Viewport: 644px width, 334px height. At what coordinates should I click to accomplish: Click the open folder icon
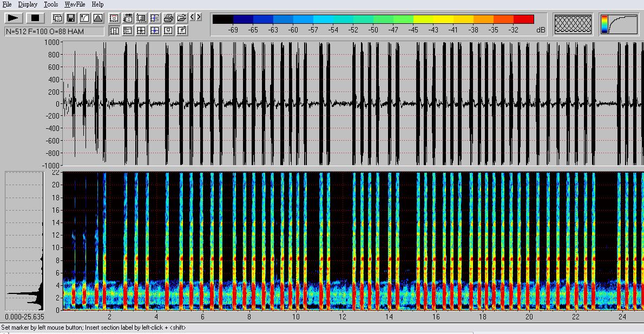point(182,18)
